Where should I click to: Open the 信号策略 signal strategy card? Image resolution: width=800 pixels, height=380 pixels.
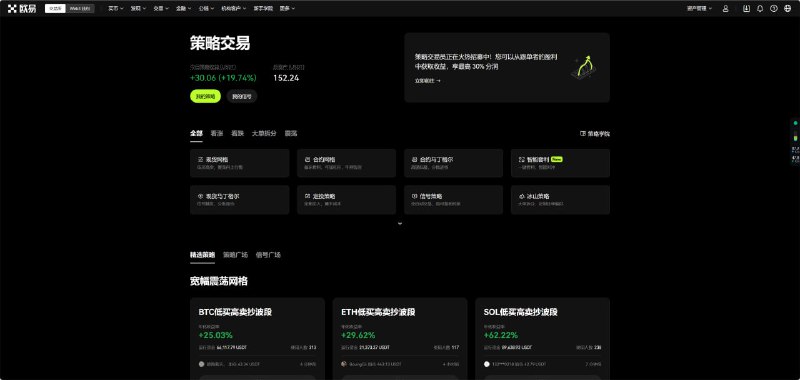(x=454, y=200)
